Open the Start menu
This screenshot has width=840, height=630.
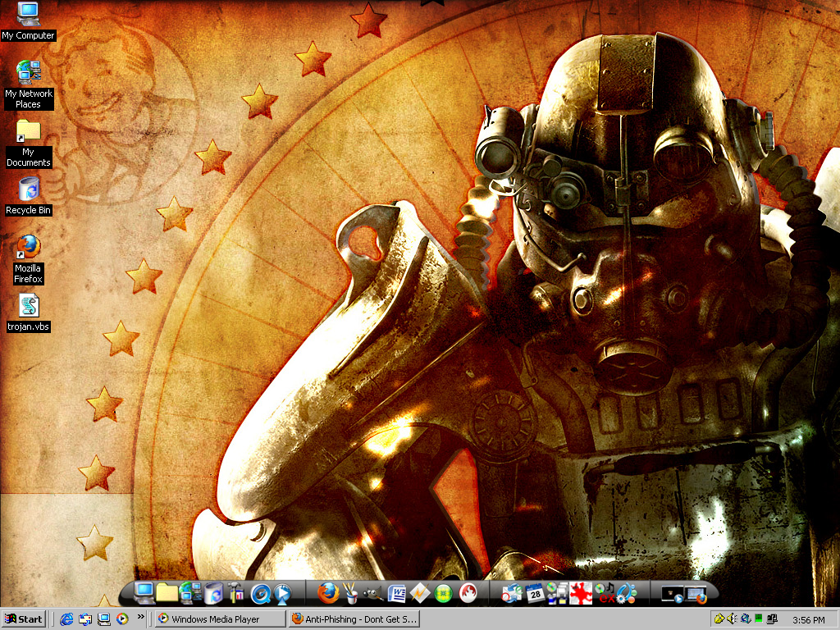22,619
